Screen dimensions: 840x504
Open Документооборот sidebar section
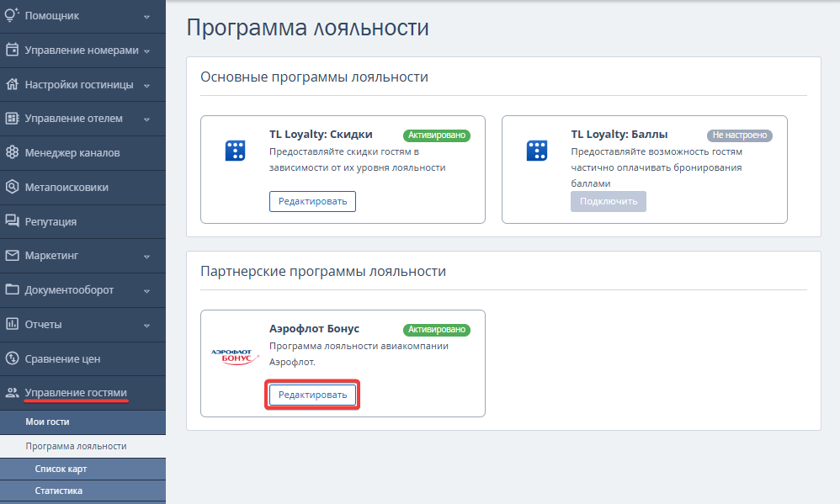[82, 289]
